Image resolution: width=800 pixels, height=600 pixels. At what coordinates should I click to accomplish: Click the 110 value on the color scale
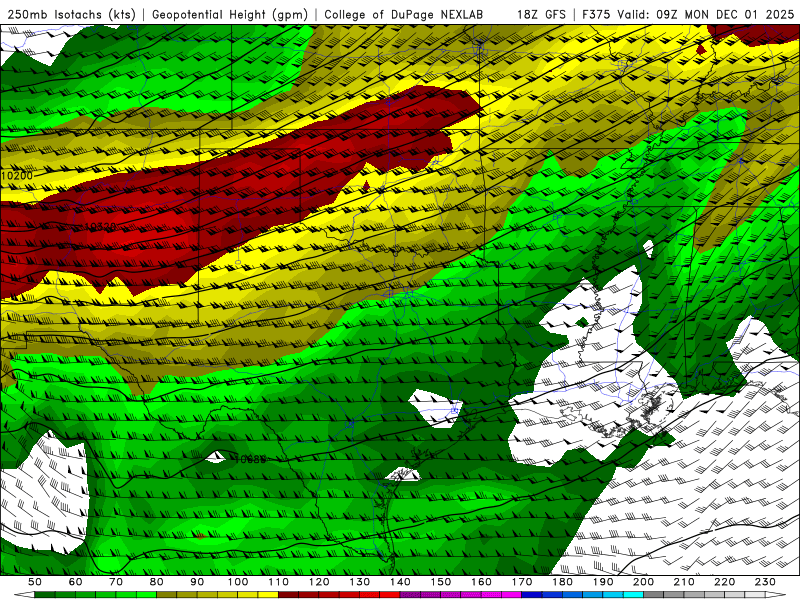point(279,582)
